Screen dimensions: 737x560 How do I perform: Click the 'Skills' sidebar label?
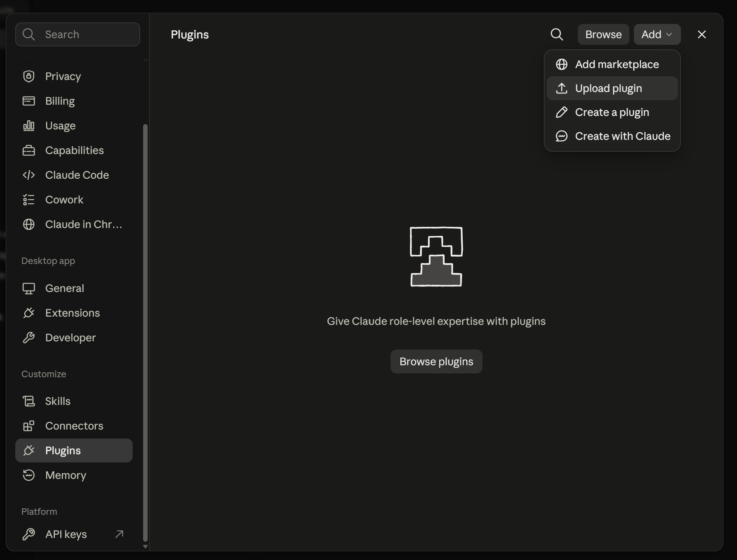[58, 401]
